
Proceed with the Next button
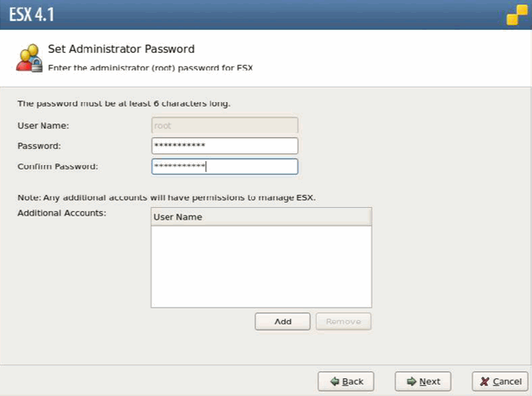click(x=423, y=382)
